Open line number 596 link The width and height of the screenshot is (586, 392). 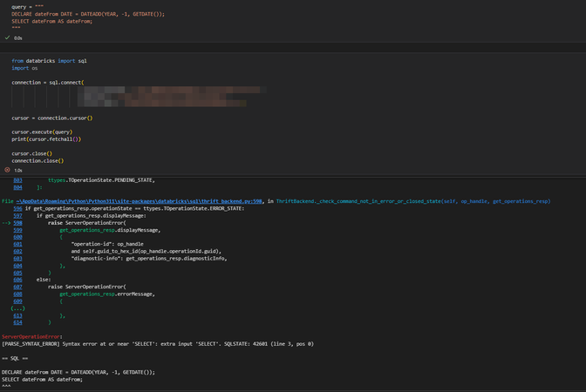tap(17, 208)
